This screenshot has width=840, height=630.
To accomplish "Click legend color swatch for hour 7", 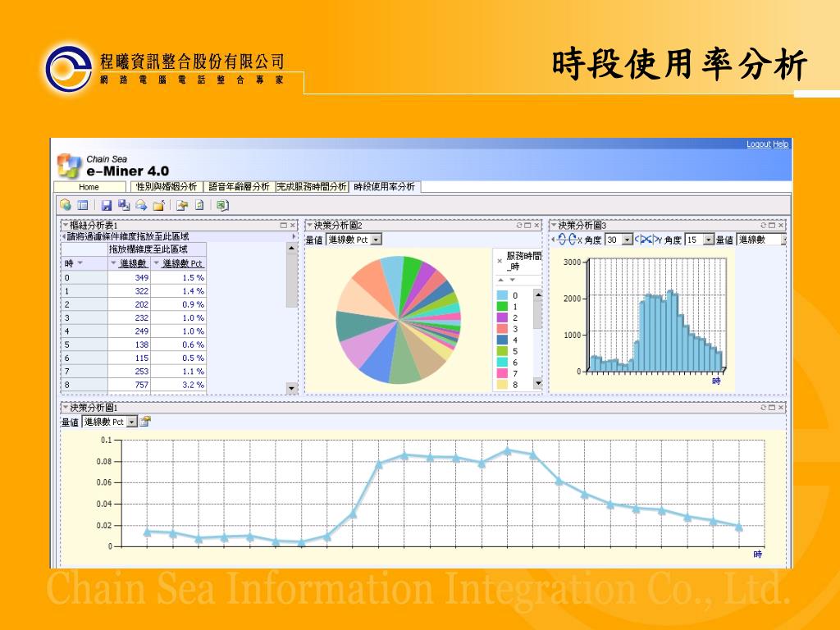I will (x=502, y=373).
